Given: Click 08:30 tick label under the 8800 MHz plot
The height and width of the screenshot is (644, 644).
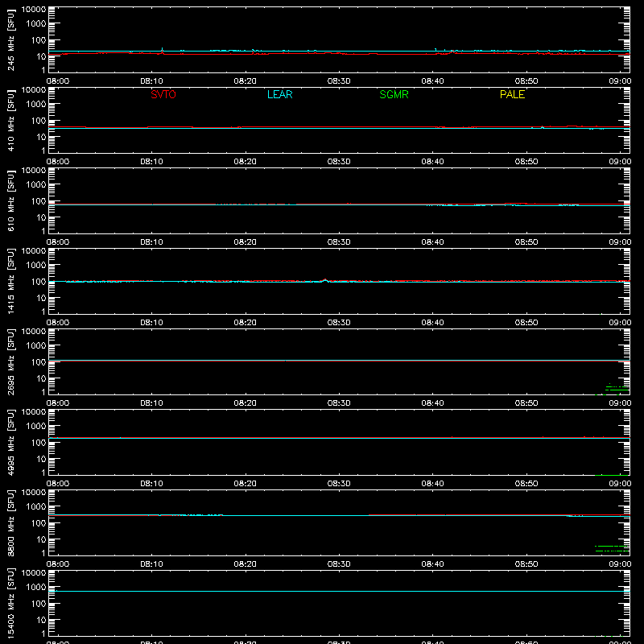Looking at the screenshot, I should tap(339, 564).
